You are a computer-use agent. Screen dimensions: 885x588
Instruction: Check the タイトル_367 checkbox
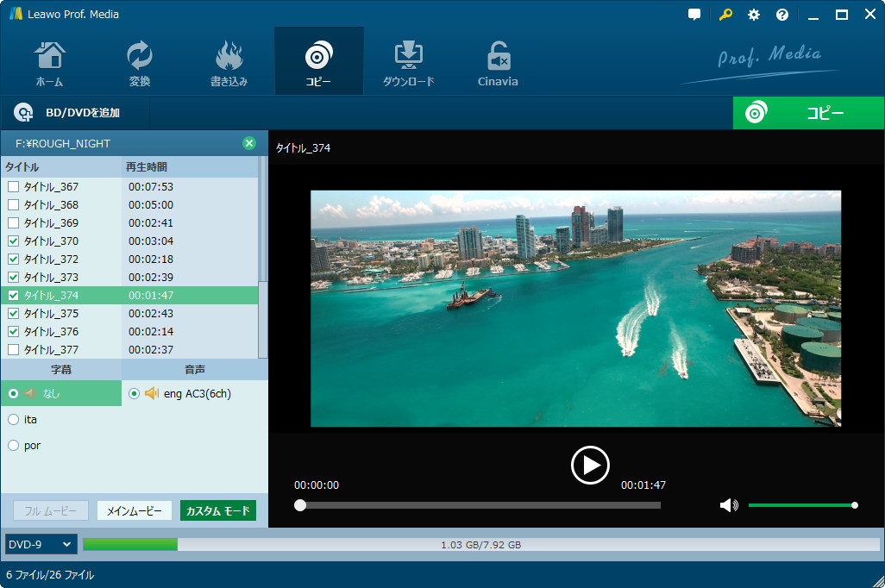point(13,187)
